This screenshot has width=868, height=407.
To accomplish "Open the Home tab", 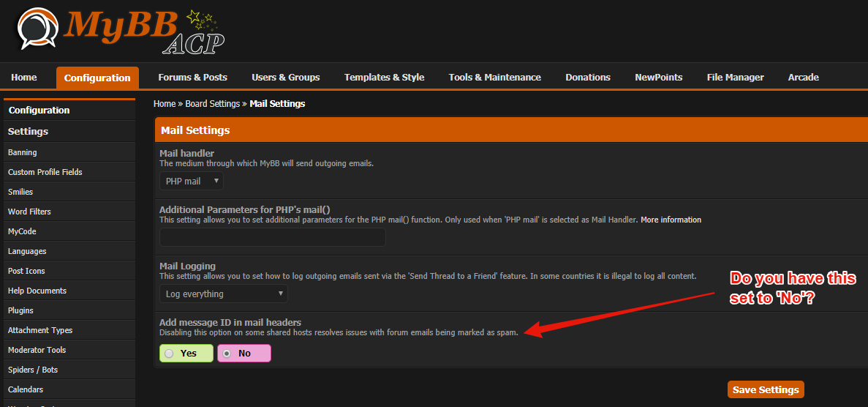I will (x=24, y=77).
